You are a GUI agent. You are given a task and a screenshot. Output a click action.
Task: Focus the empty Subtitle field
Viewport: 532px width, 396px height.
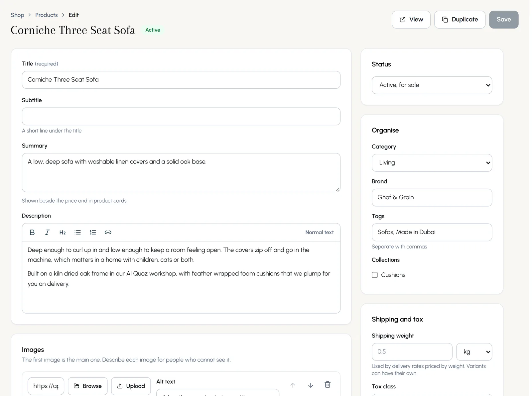click(x=181, y=116)
